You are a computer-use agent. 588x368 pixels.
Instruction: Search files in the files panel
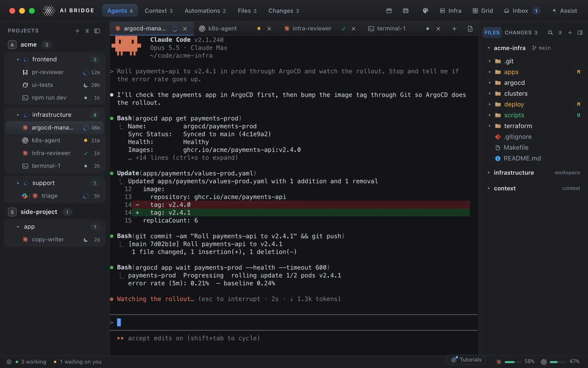click(x=550, y=33)
